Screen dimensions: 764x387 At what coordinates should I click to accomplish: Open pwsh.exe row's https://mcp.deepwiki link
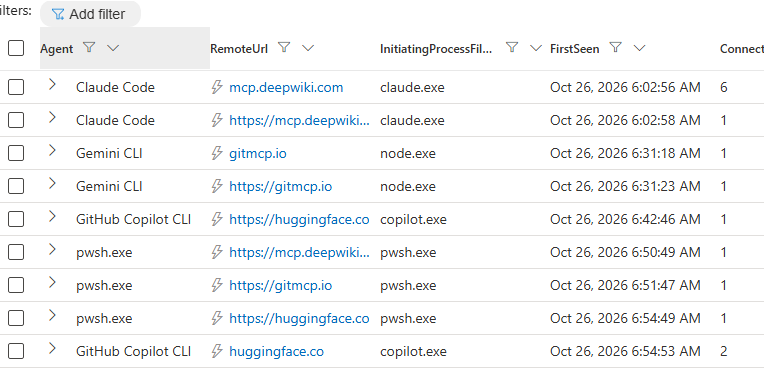299,252
